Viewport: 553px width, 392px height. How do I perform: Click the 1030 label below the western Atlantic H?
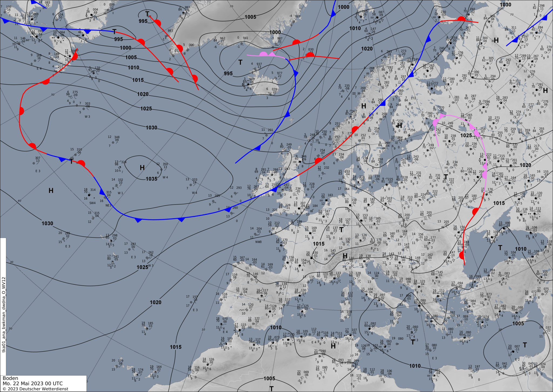point(47,223)
